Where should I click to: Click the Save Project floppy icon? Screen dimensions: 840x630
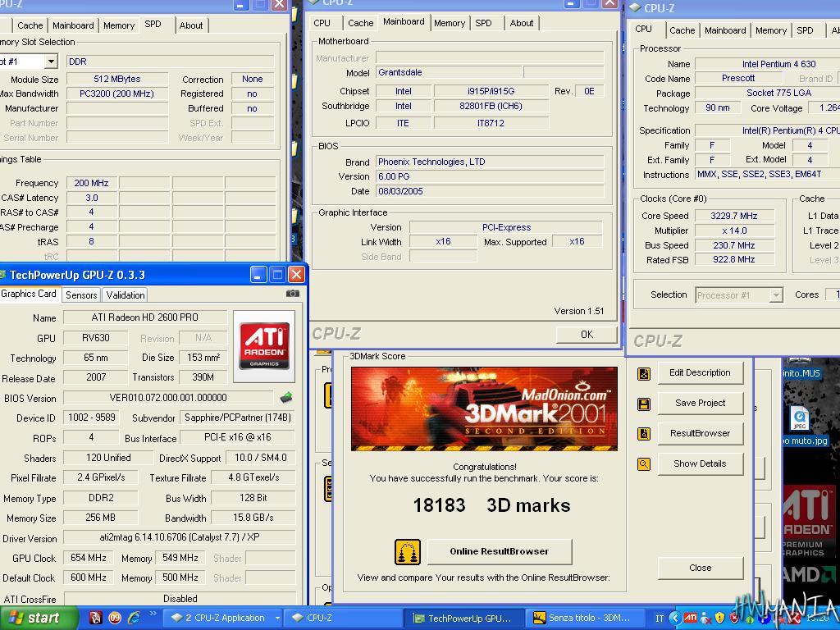pyautogui.click(x=644, y=404)
